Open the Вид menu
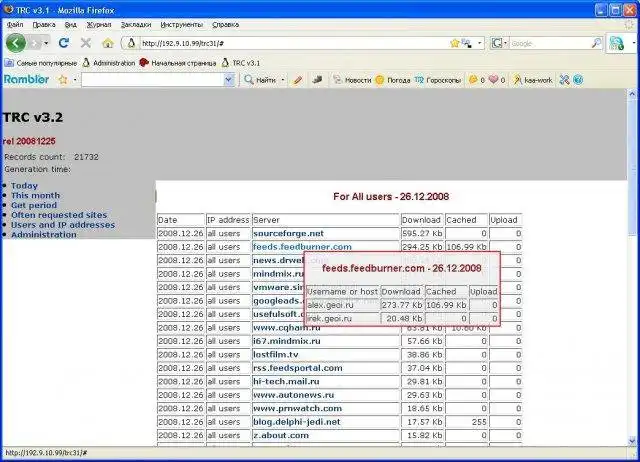The width and height of the screenshot is (640, 462). [x=71, y=24]
